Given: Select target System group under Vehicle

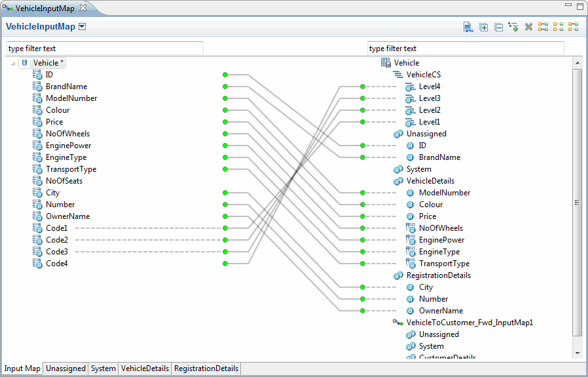Looking at the screenshot, I should click(418, 169).
